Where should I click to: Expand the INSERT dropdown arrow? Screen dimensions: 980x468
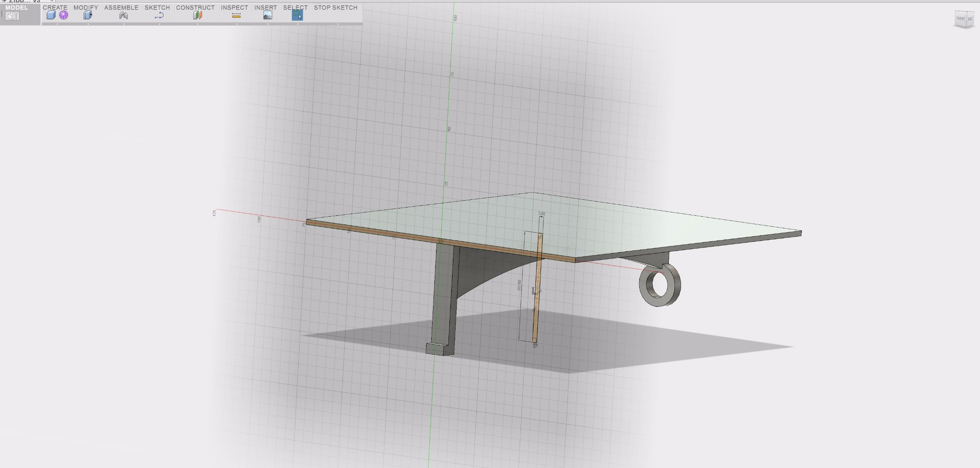tap(268, 24)
